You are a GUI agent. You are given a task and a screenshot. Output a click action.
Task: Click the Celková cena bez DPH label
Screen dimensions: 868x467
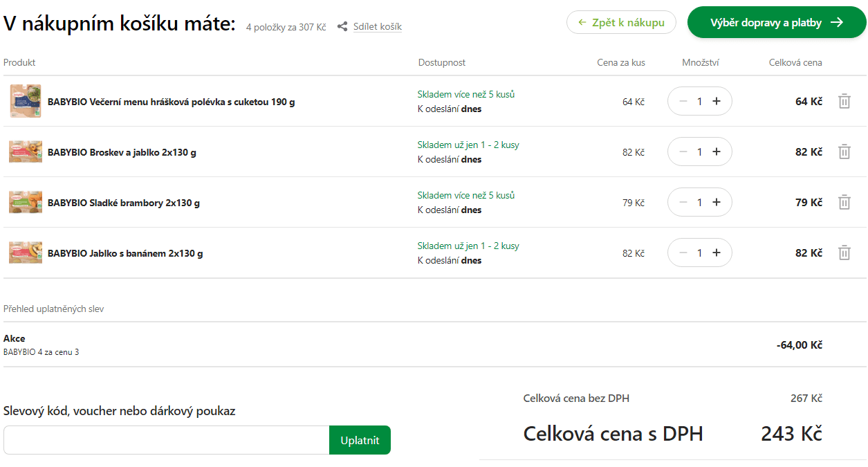coord(576,398)
